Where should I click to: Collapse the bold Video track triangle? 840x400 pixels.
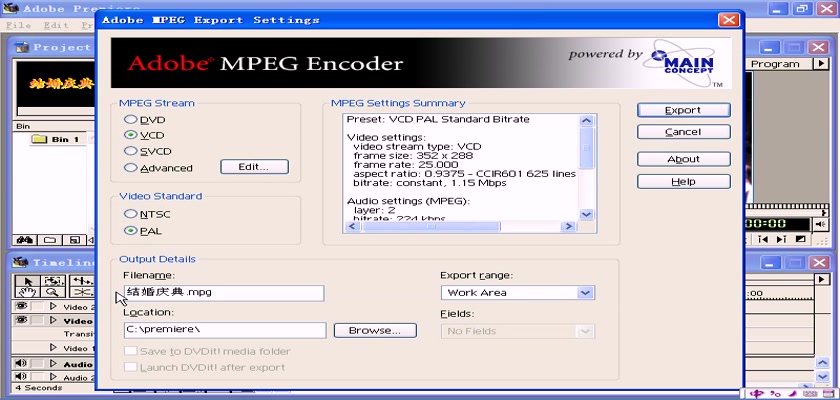(x=53, y=320)
